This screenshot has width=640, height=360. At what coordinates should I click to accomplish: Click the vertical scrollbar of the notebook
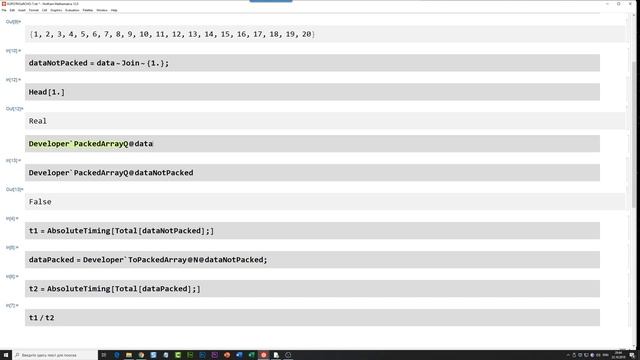[x=633, y=180]
